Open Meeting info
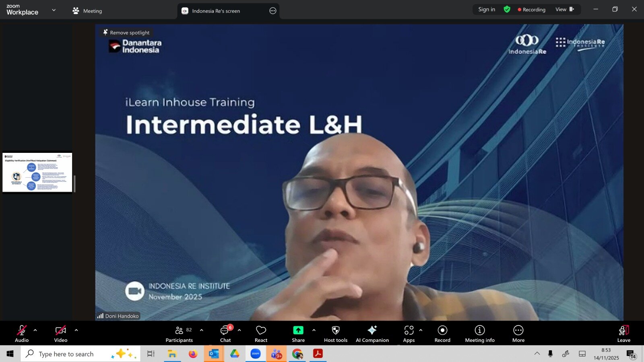 pyautogui.click(x=479, y=334)
